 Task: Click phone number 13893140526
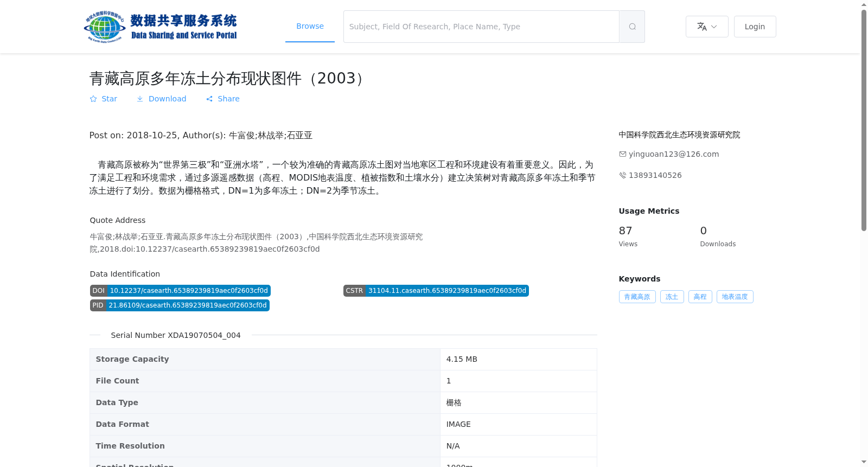pyautogui.click(x=655, y=175)
